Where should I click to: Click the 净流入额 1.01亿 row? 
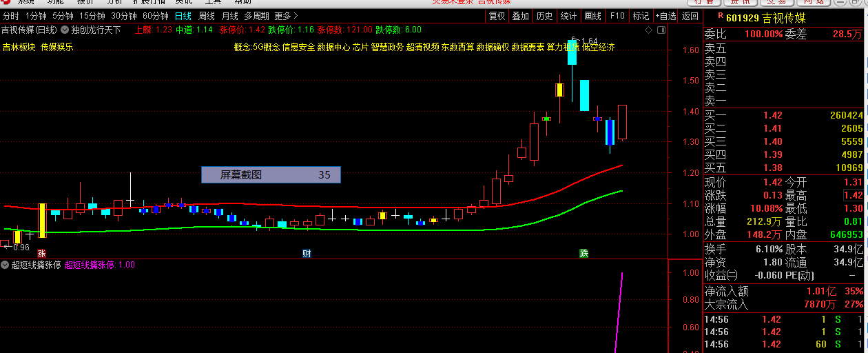tap(784, 291)
